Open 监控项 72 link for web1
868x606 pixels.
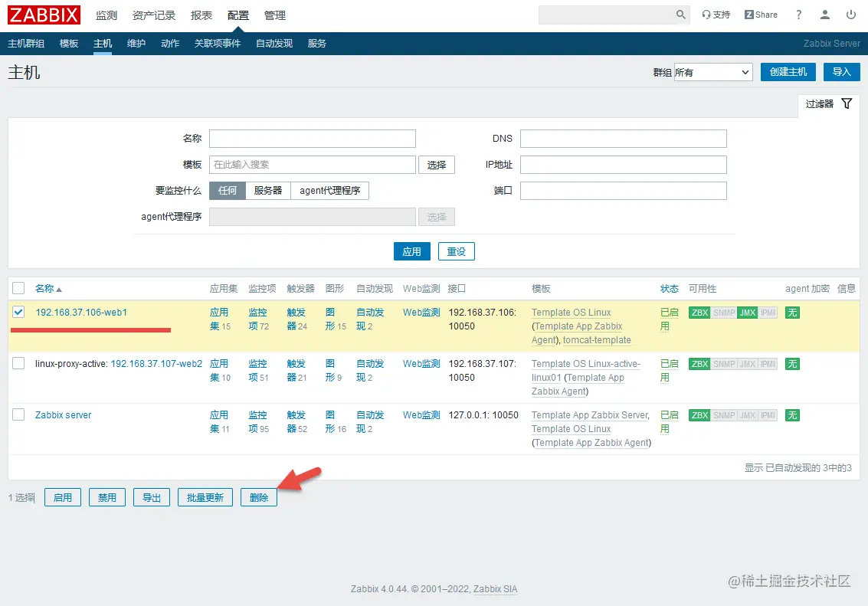258,319
